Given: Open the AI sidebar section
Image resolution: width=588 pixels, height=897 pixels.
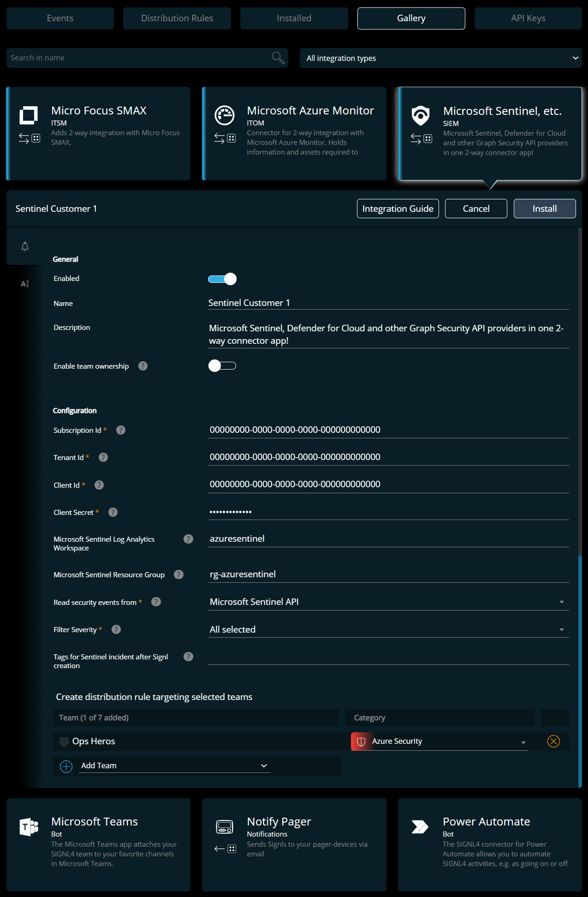Looking at the screenshot, I should tap(25, 284).
